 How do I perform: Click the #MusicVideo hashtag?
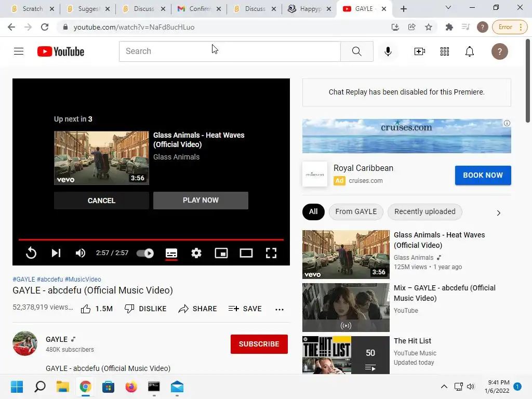click(x=83, y=279)
